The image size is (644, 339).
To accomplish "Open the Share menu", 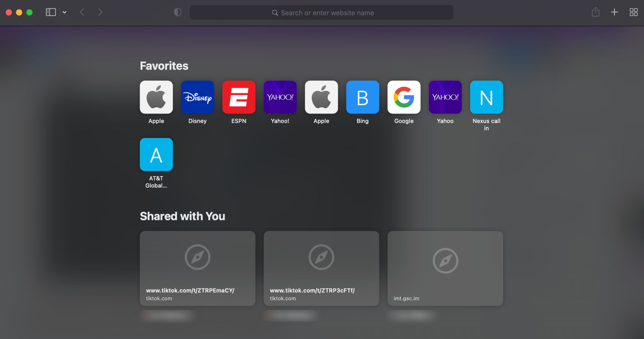I will coord(595,12).
